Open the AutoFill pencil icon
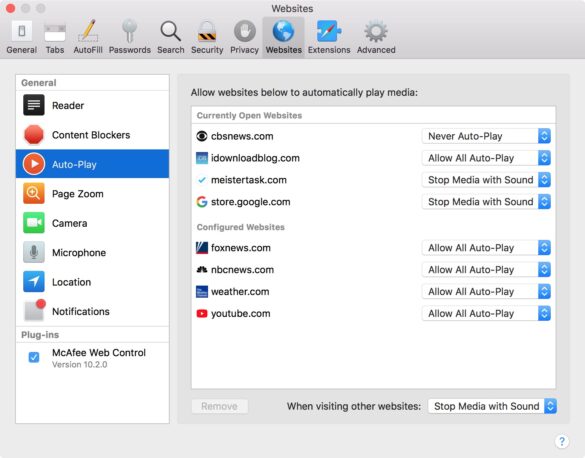Screen dimensions: 585x458 (88, 31)
